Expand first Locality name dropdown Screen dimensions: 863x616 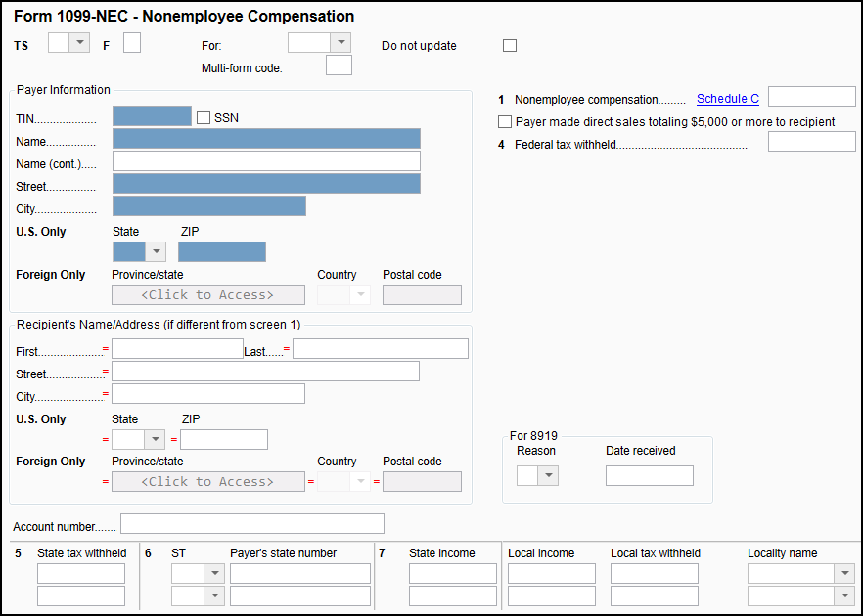(843, 574)
